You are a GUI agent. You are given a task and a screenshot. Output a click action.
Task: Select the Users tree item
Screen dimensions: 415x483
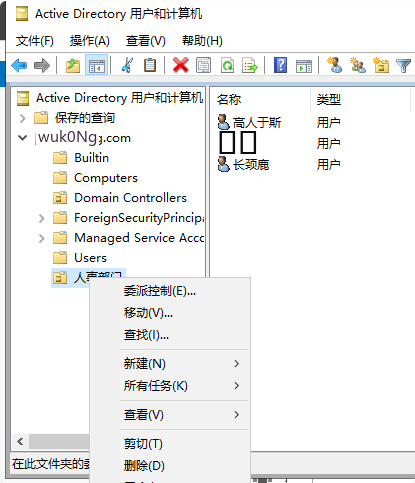tap(90, 258)
